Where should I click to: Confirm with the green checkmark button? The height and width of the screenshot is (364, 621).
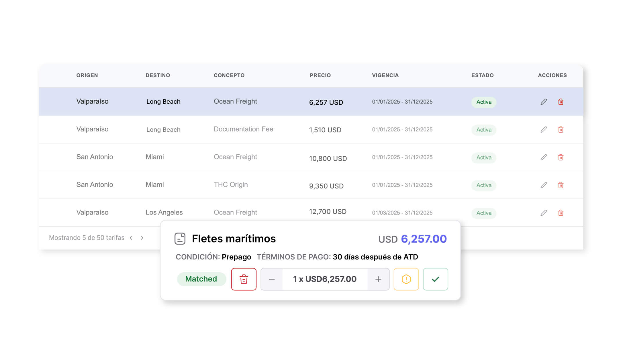[x=435, y=279]
